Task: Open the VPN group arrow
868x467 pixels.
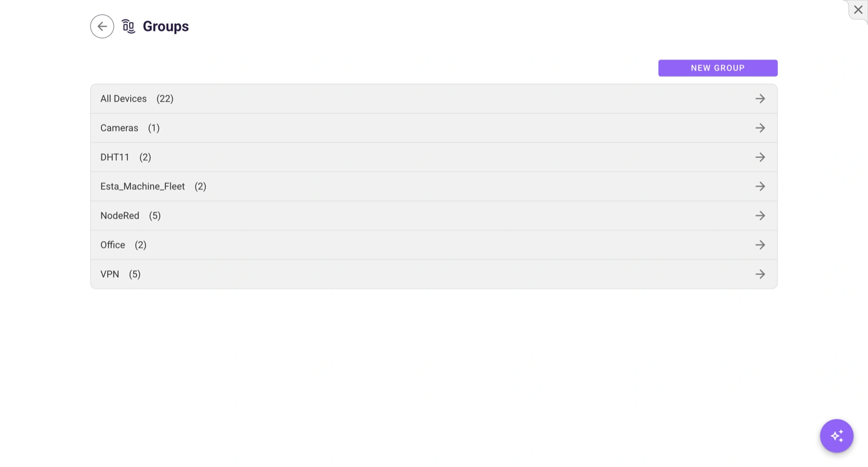Action: (x=760, y=274)
